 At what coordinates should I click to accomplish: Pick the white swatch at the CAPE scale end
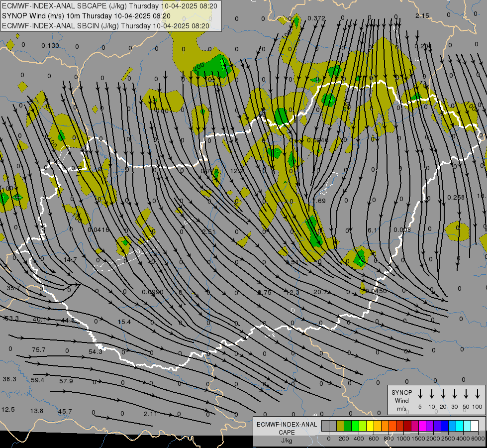tap(474, 426)
